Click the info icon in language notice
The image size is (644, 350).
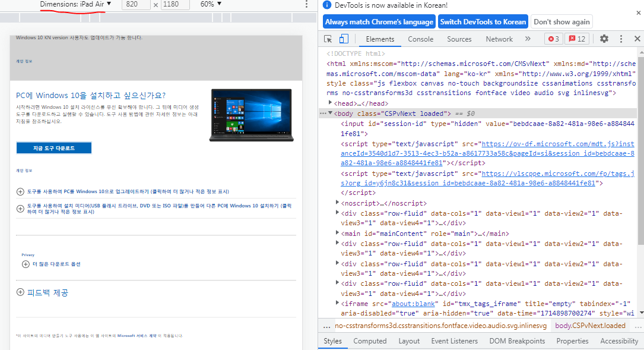click(327, 5)
